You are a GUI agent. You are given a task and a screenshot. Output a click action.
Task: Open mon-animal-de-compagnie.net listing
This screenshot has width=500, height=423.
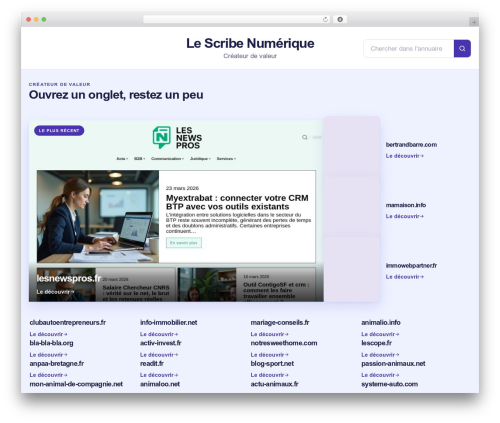coord(76,384)
